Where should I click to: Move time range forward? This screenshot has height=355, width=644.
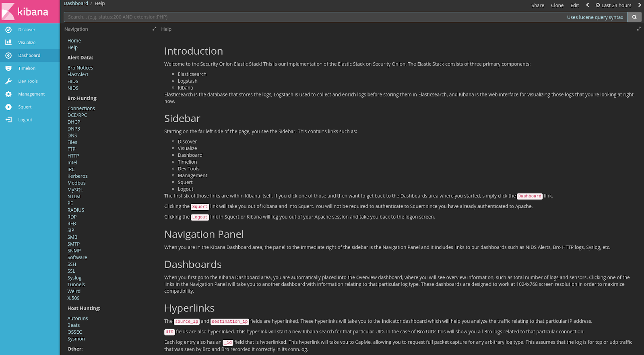pyautogui.click(x=639, y=5)
